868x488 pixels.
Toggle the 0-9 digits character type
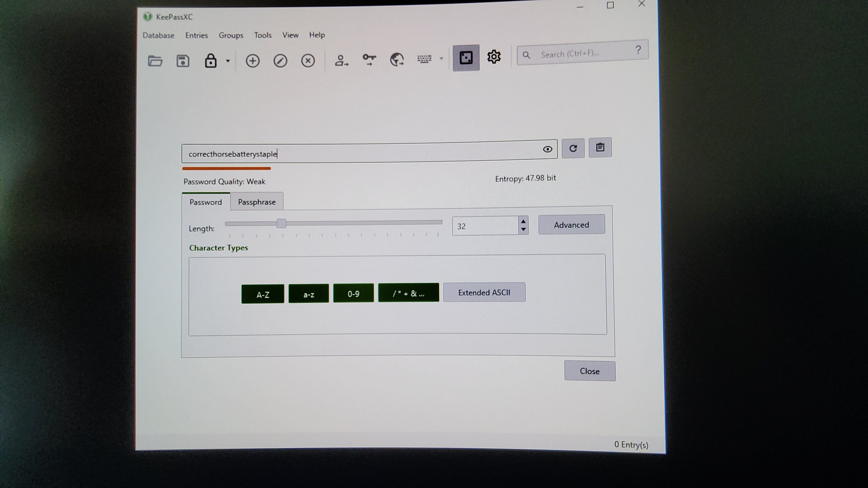353,294
